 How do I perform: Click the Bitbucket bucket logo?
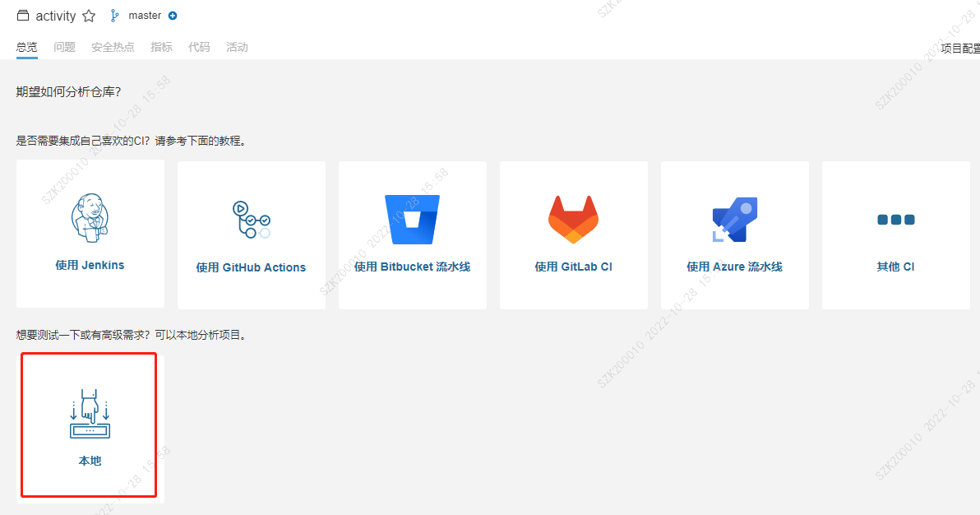tap(413, 219)
